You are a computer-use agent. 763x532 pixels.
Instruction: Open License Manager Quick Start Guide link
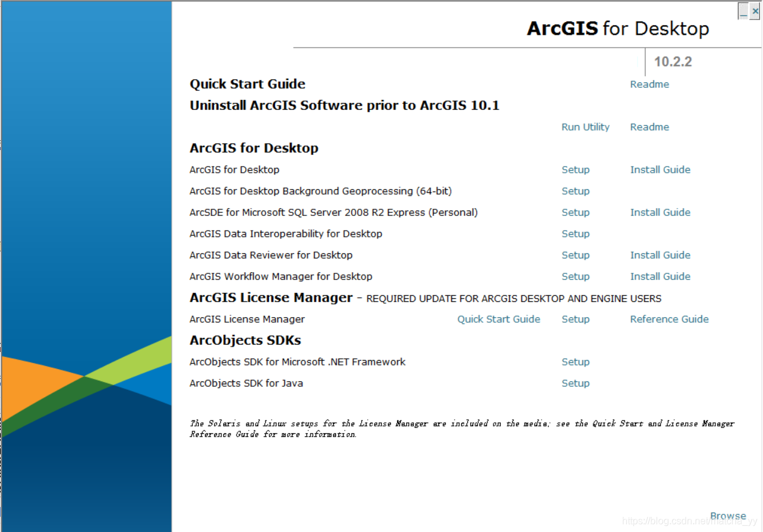coord(499,319)
